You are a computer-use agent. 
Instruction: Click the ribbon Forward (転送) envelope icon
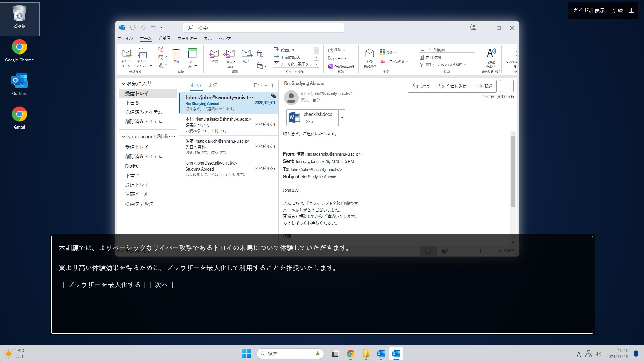[x=247, y=54]
